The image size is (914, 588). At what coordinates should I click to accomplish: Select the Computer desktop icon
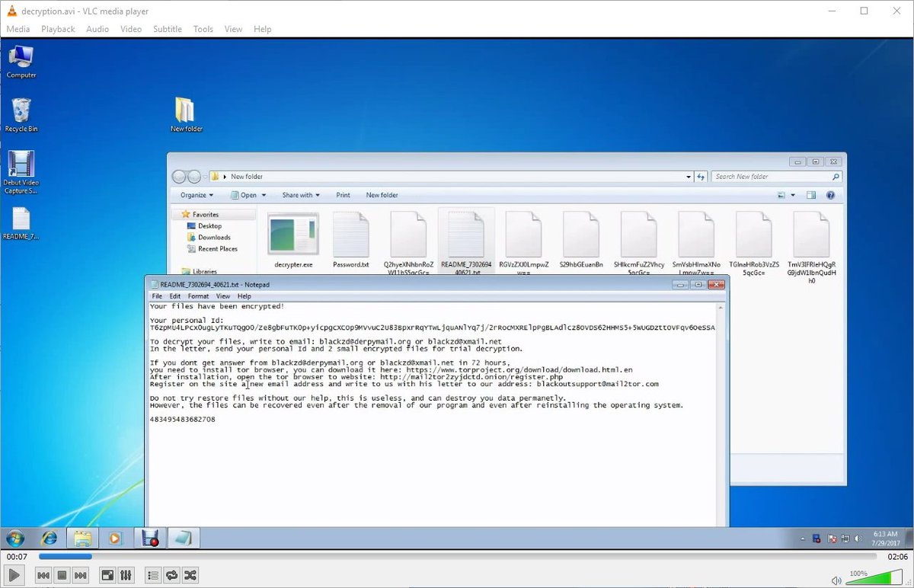tap(21, 61)
